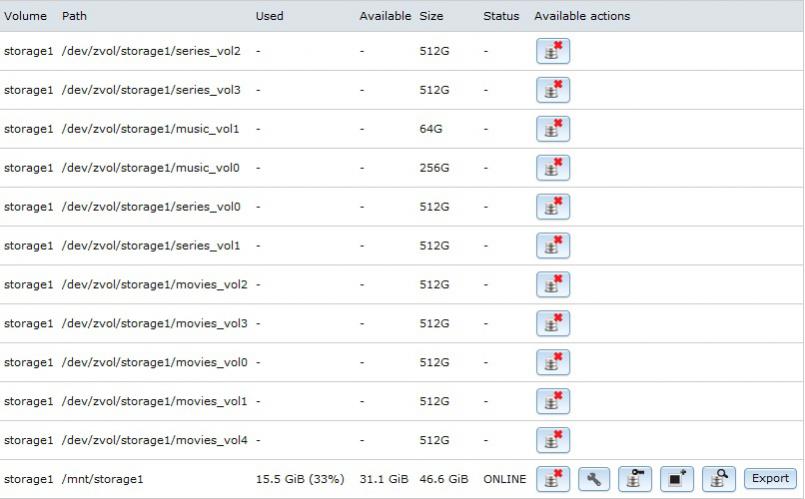The image size is (805, 499).
Task: Remove movies_vol0 with its delete icon
Action: point(553,362)
